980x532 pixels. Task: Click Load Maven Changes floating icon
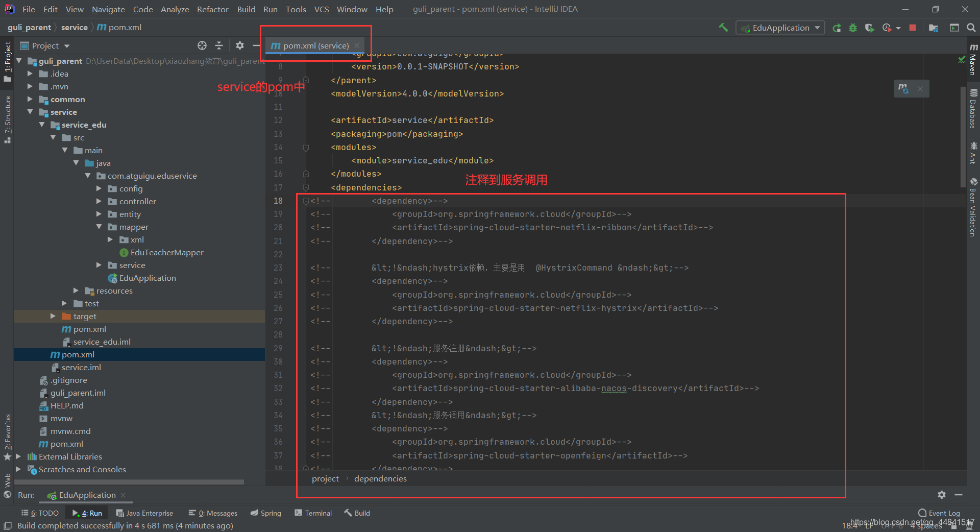[x=903, y=88]
